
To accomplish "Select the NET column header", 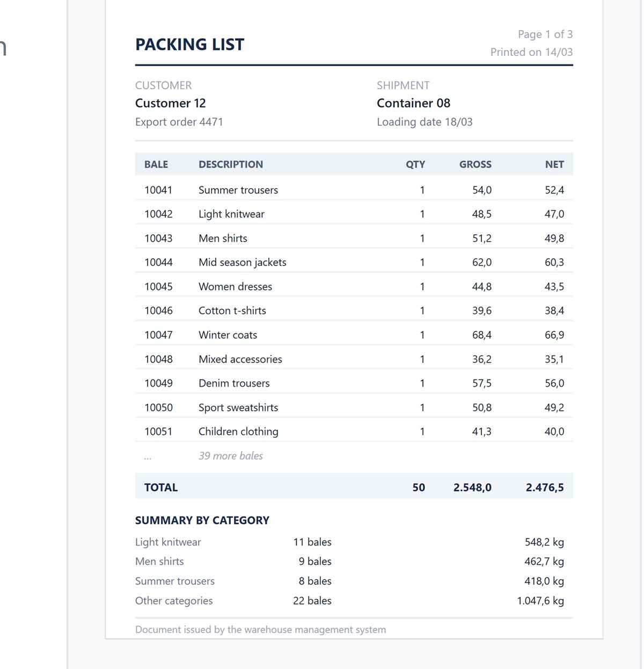I will pyautogui.click(x=554, y=164).
